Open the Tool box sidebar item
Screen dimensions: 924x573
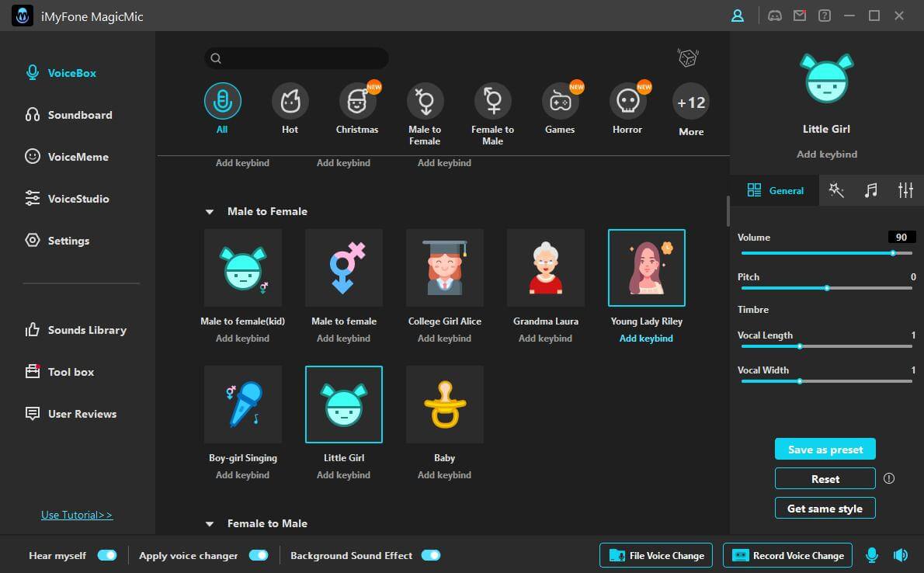[59, 372]
